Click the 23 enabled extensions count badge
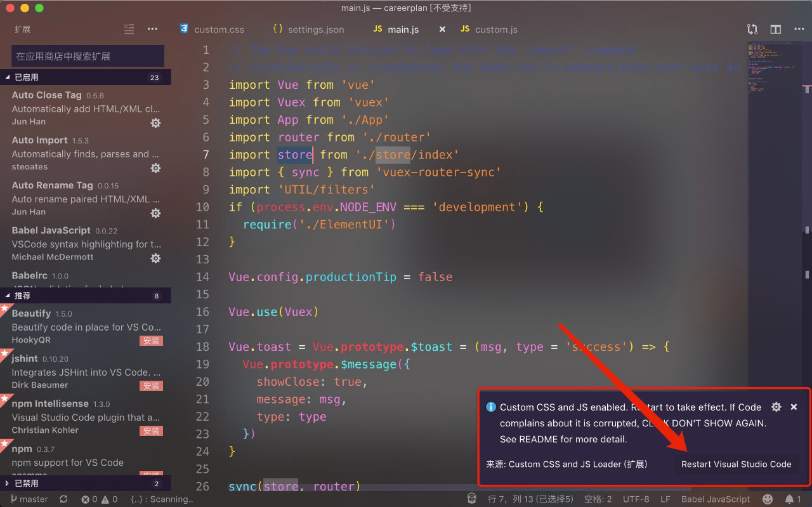 (x=154, y=77)
